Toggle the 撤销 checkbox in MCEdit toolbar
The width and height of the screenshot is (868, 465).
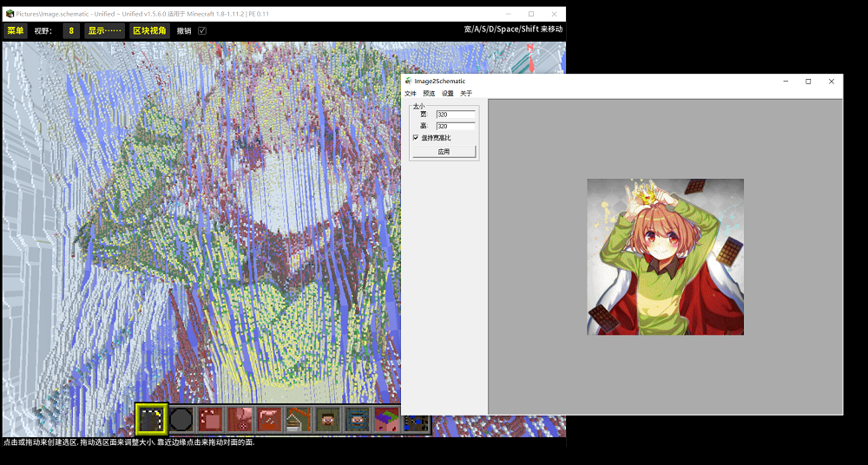202,30
